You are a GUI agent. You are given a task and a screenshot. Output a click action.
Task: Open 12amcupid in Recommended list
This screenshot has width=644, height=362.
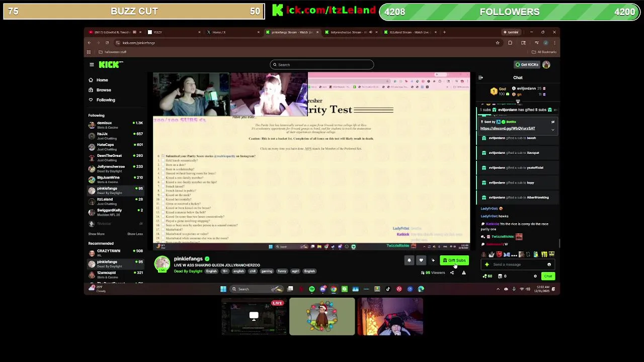[115, 275]
